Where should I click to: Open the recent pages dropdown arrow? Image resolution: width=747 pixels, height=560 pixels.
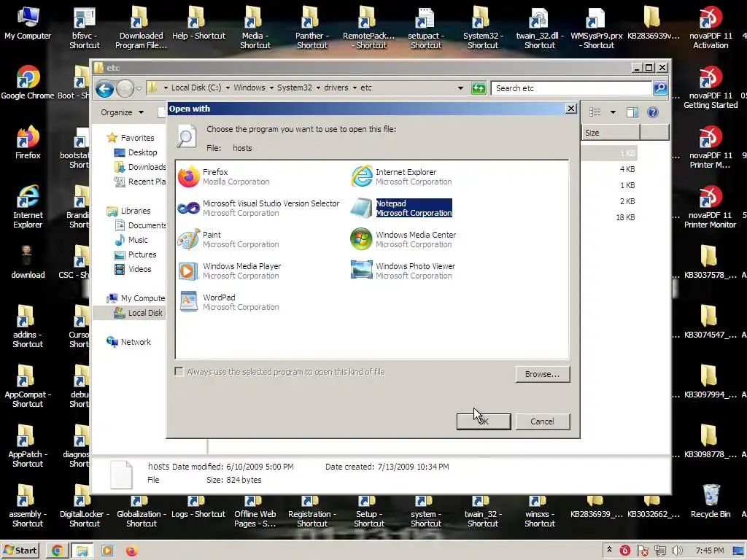click(139, 88)
